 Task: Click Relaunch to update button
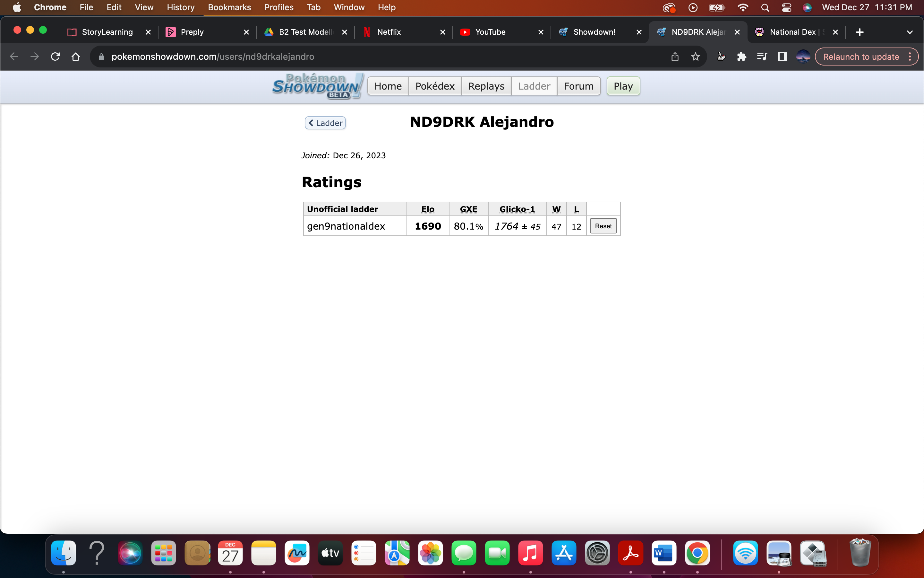click(860, 57)
